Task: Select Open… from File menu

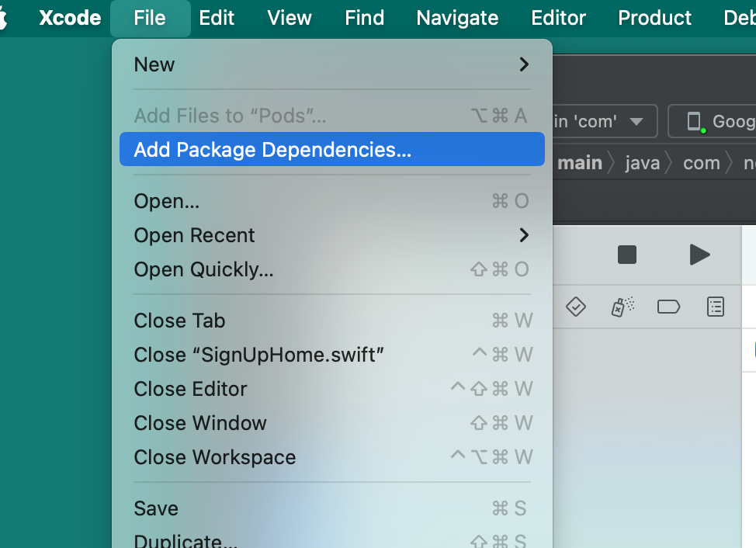Action: click(331, 201)
